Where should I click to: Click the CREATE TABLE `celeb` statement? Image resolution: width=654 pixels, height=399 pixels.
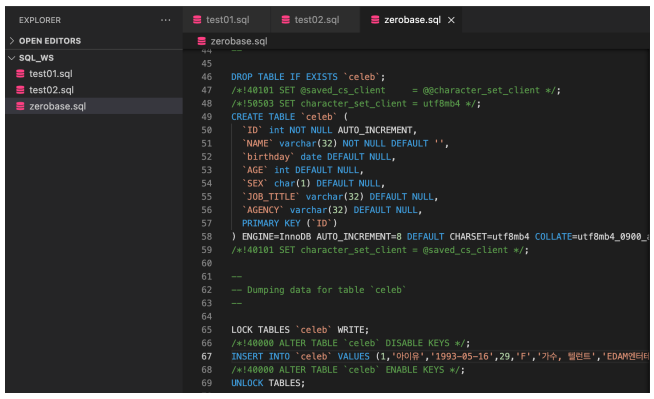click(289, 117)
